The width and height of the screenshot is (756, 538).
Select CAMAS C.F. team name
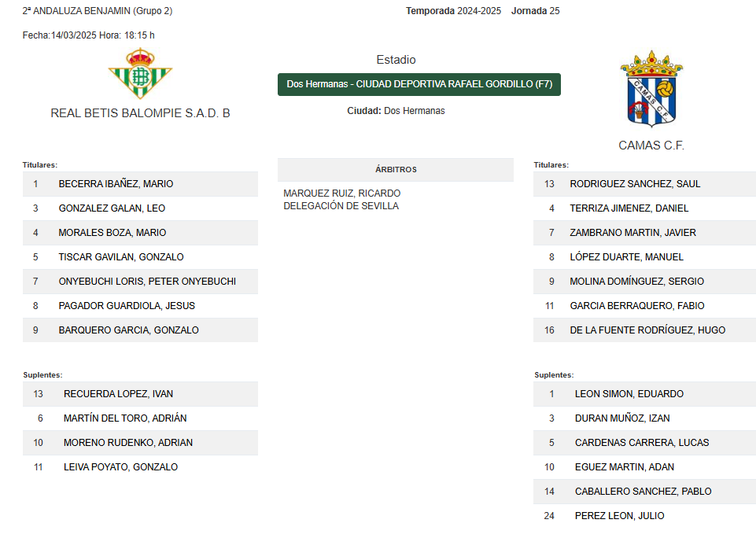point(651,146)
